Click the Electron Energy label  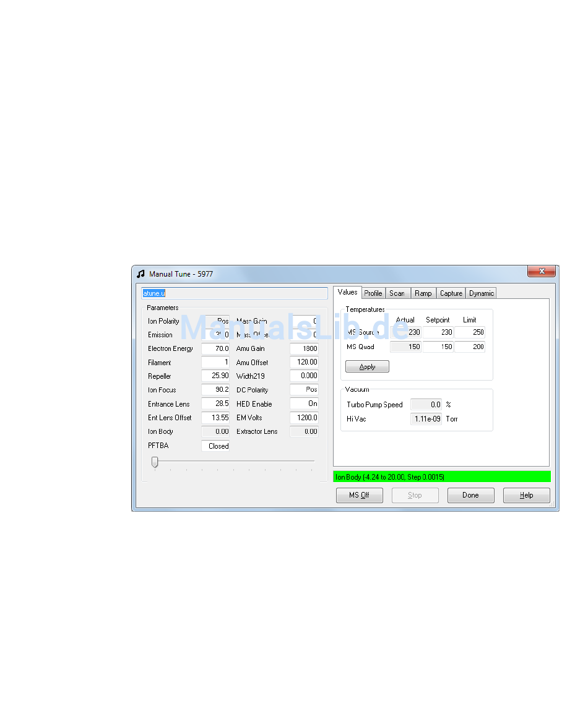coord(170,348)
